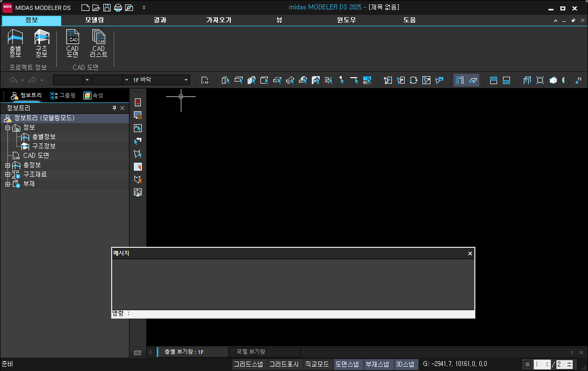Image resolution: width=588 pixels, height=371 pixels.
Task: Click the monitor with orange gear icon
Action: pos(138,115)
